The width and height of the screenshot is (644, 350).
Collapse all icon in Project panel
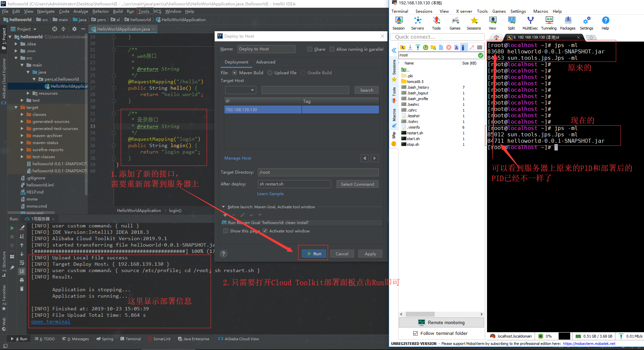(63, 29)
